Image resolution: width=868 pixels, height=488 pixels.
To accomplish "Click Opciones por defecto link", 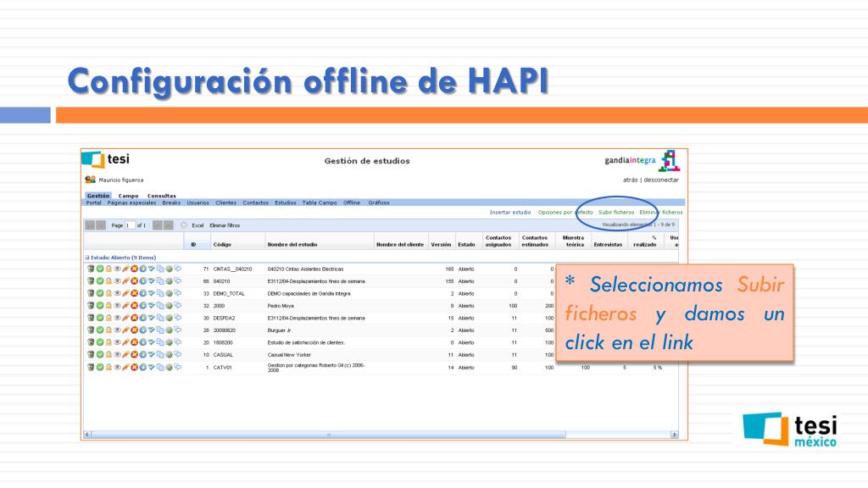I will [x=565, y=213].
